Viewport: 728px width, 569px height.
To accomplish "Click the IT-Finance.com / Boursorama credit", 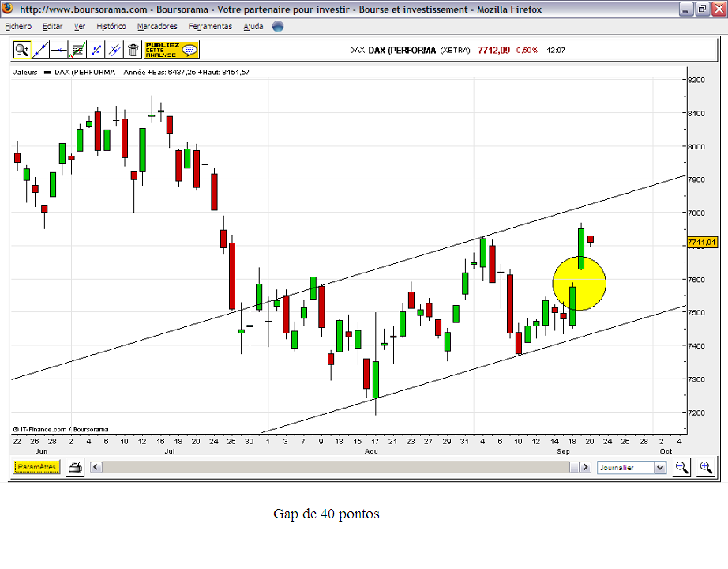I will pyautogui.click(x=61, y=429).
